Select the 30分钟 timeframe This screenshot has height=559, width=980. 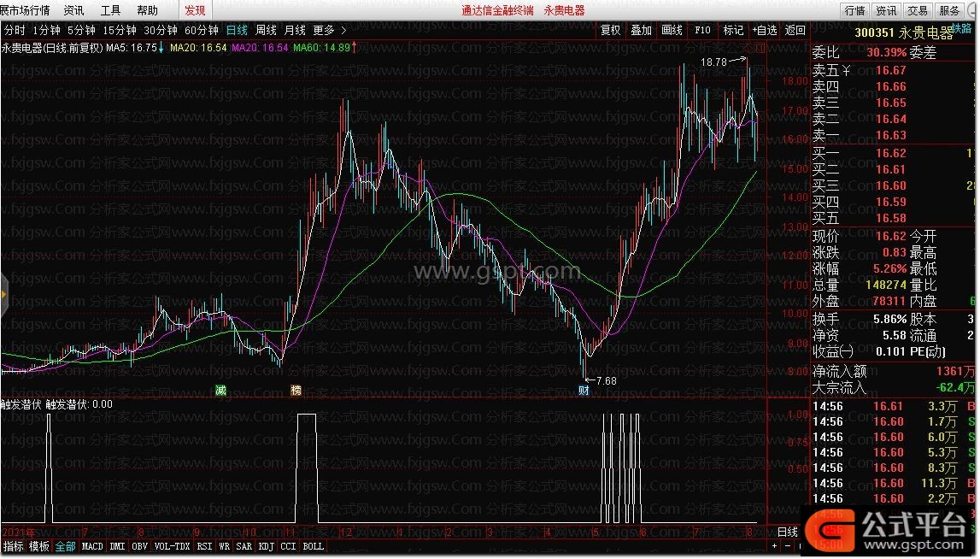161,30
